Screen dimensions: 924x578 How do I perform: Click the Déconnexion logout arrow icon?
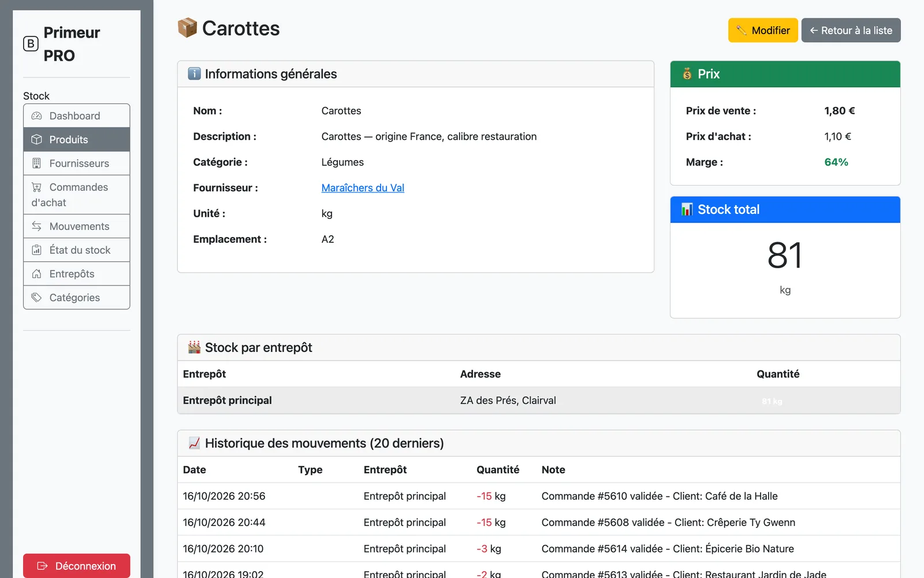pyautogui.click(x=42, y=566)
